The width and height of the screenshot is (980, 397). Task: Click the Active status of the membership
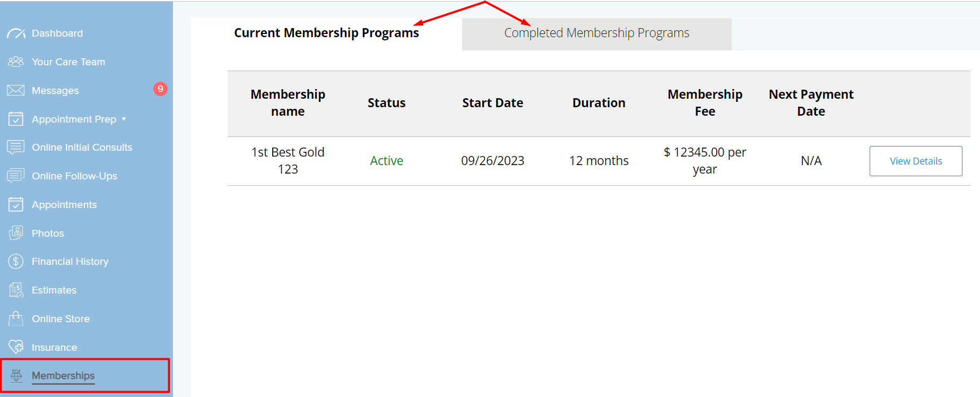coord(386,161)
